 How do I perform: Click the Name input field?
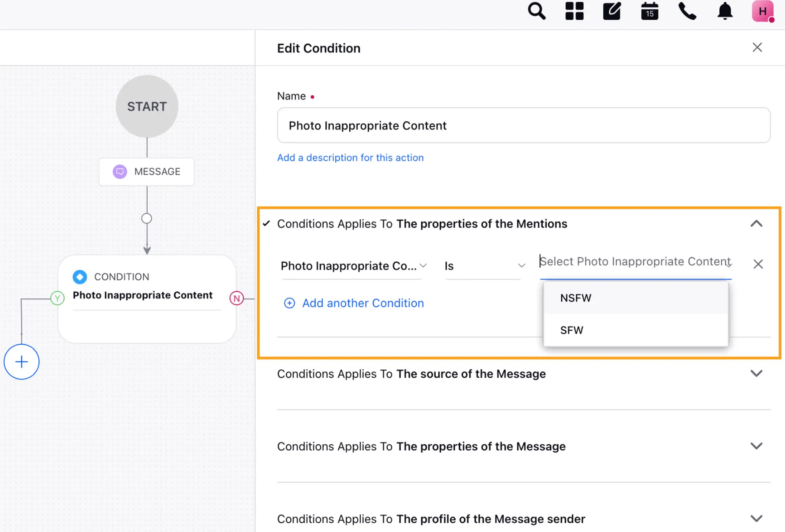523,125
